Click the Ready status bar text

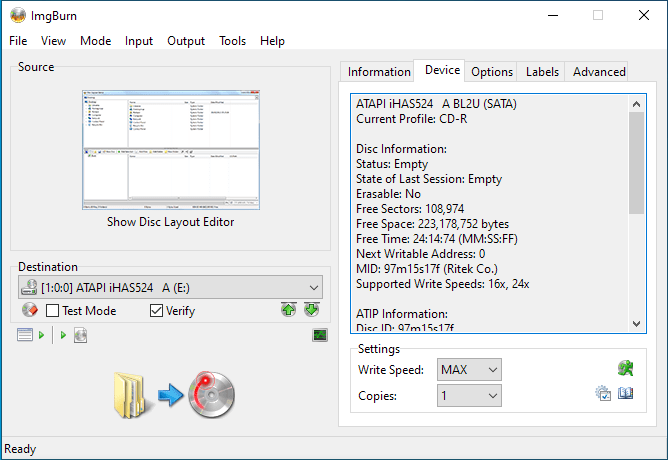click(x=20, y=449)
